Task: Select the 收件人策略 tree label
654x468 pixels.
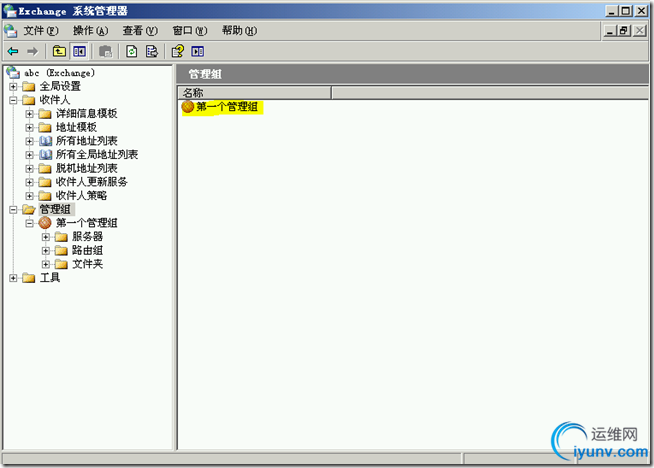Action: pyautogui.click(x=81, y=196)
